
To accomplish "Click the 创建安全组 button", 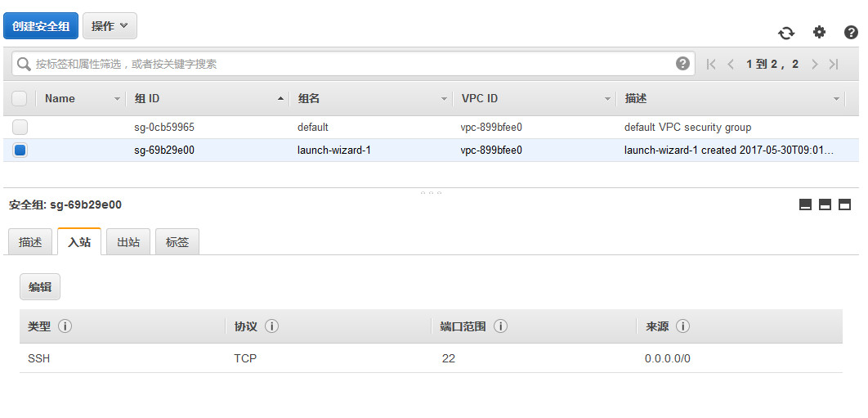I will (40, 26).
